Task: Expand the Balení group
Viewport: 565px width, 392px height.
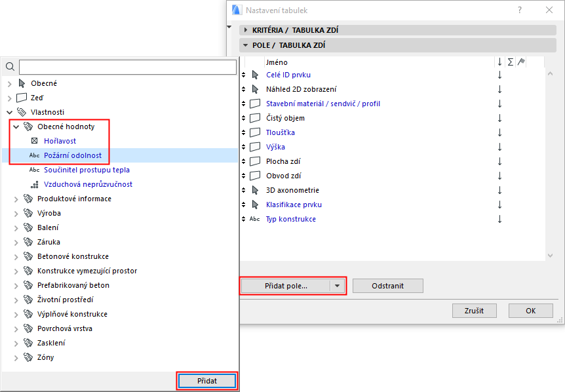Action: [x=16, y=227]
